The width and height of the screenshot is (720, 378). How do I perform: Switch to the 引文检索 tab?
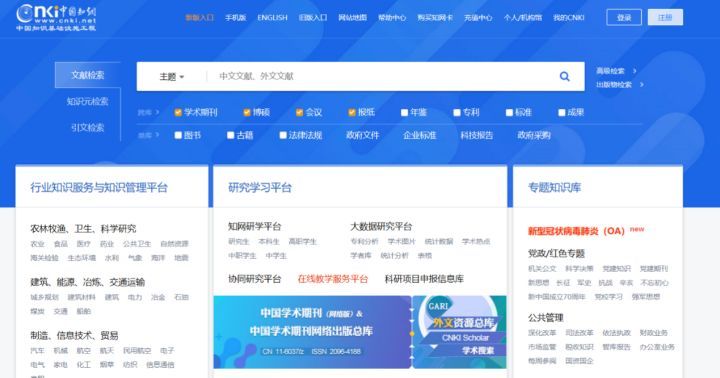pos(88,127)
